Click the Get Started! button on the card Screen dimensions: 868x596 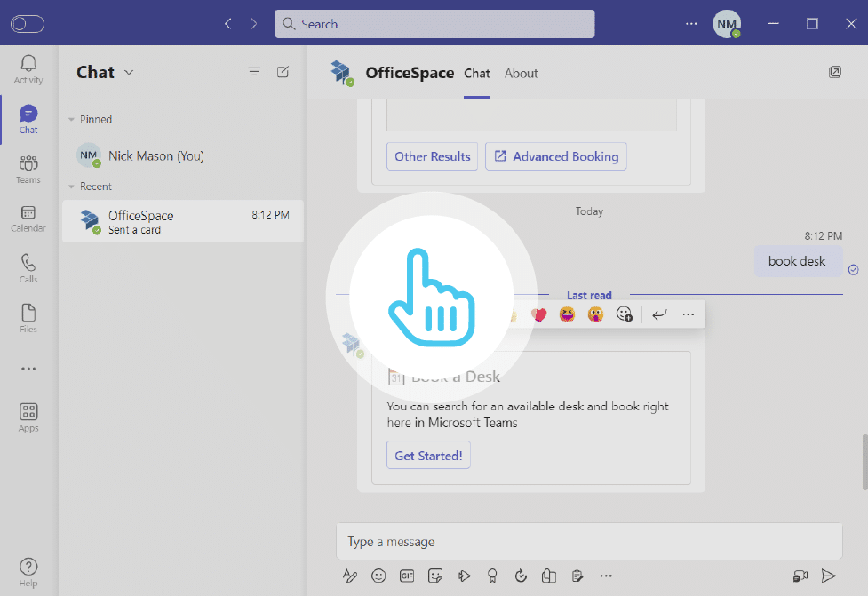coord(428,454)
